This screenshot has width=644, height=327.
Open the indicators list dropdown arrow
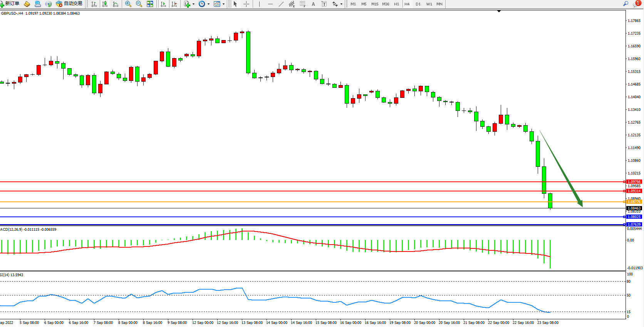click(x=193, y=4)
